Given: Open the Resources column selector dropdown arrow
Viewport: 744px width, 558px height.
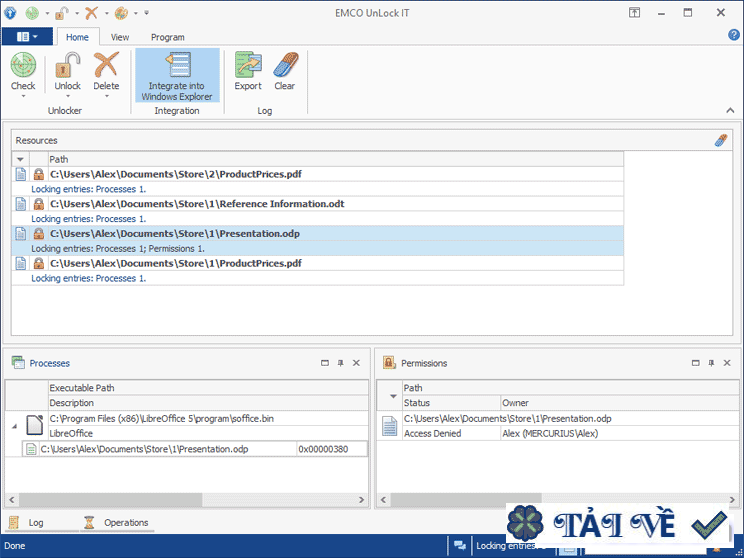Looking at the screenshot, I should [x=21, y=159].
